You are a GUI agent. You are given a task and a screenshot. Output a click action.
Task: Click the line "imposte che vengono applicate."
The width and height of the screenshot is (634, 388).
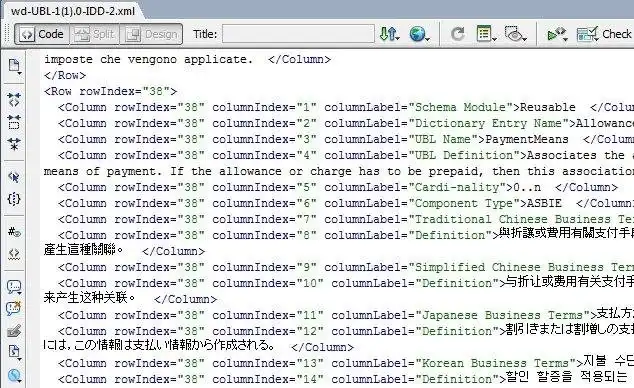148,59
